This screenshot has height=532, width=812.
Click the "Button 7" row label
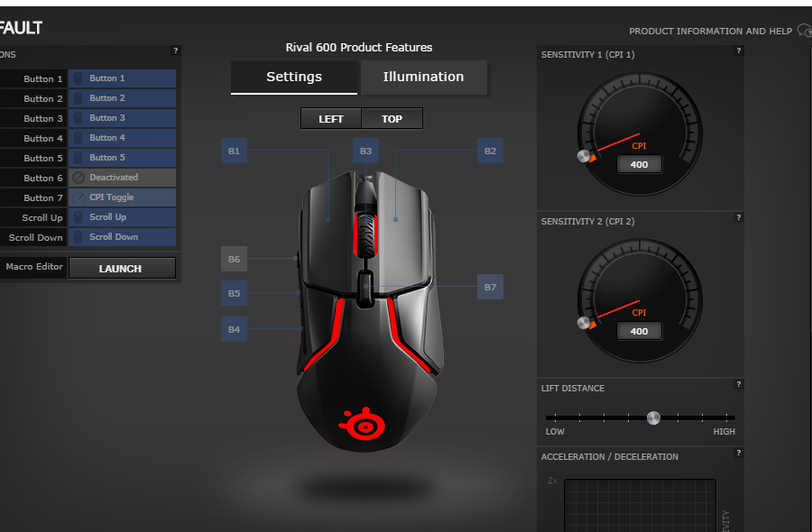(x=43, y=197)
